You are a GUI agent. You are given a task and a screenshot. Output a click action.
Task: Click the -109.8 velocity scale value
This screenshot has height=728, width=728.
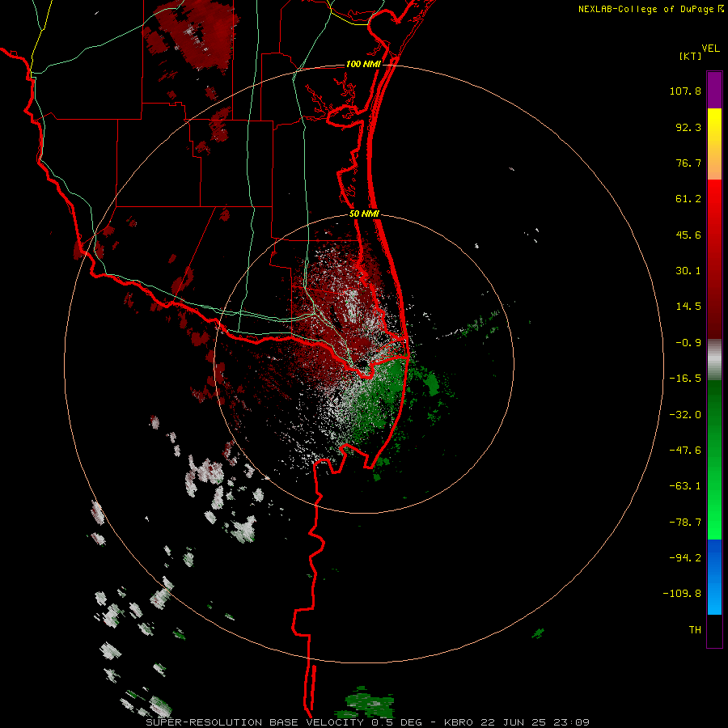[682, 594]
